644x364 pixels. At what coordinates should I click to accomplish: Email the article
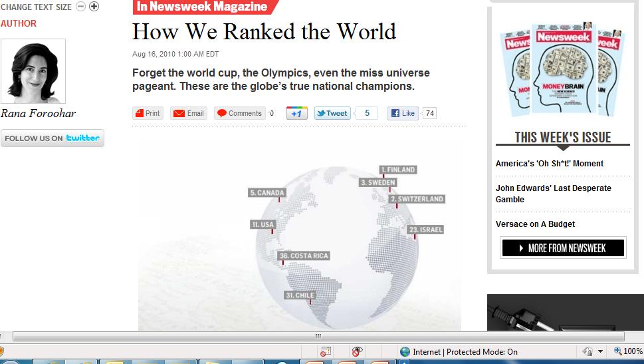click(x=189, y=113)
